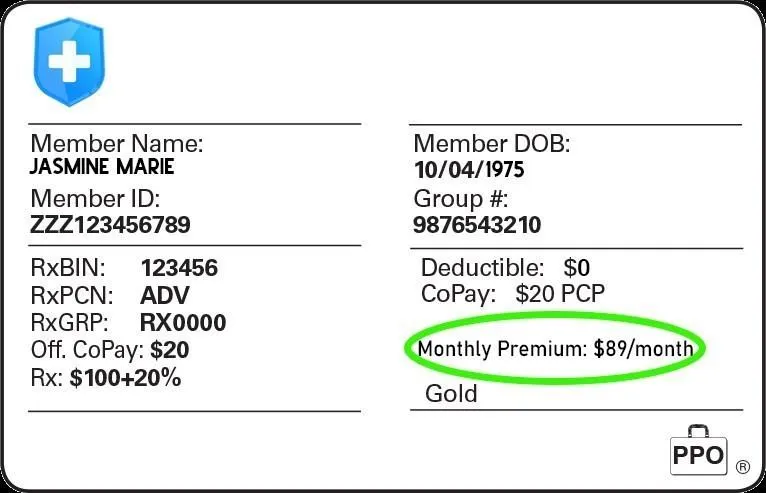Click the Member ID label
The image size is (766, 493).
(x=95, y=199)
